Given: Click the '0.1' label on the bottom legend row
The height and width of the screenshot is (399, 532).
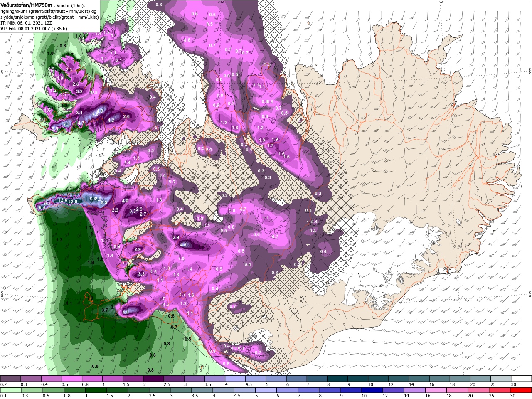Looking at the screenshot, I should coord(3,397).
